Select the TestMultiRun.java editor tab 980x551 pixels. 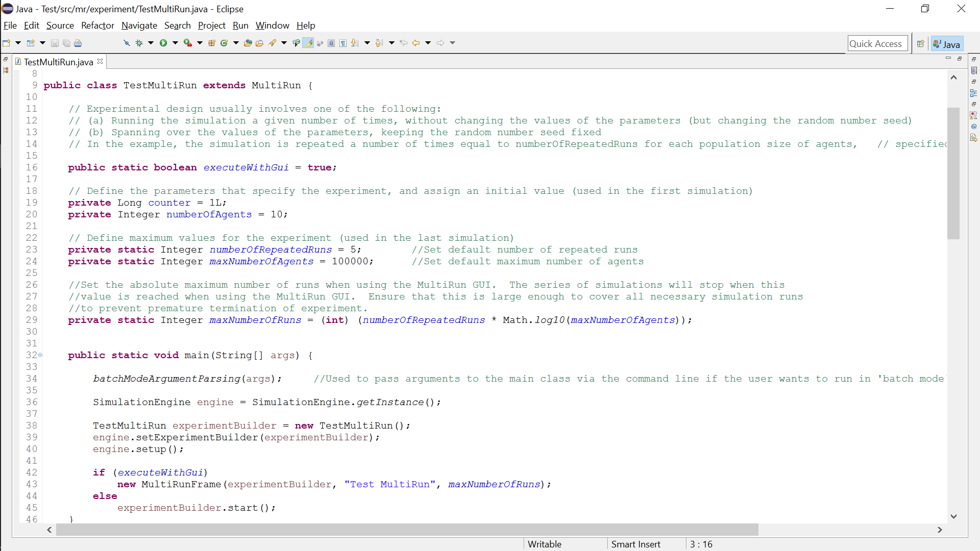[x=58, y=62]
